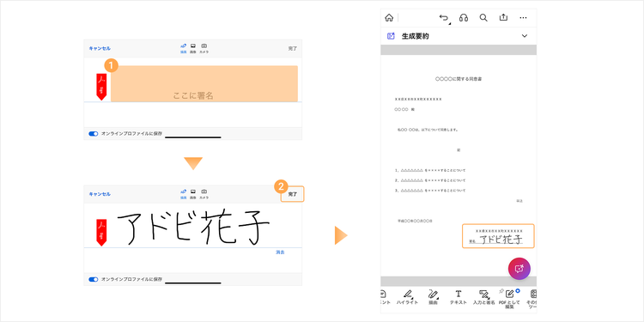Click the 生成要約 sparkle icon
644x322 pixels.
[391, 36]
